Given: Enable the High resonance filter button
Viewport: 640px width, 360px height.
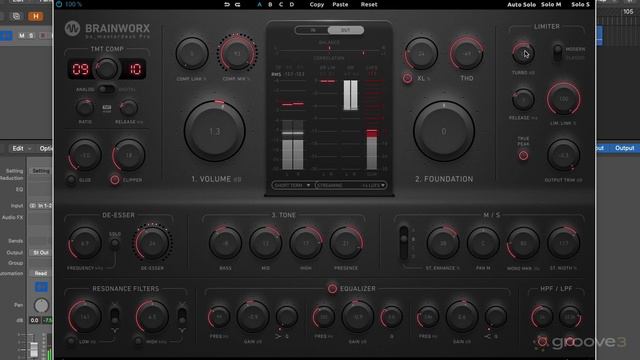Looking at the screenshot, I should (139, 341).
